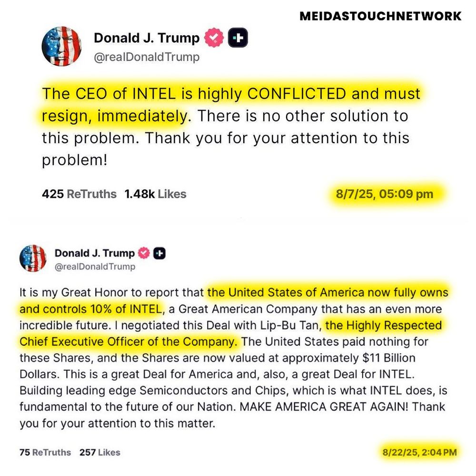Open the profile avatar on the Lip-Bu Tan post
The height and width of the screenshot is (476, 476).
33,258
